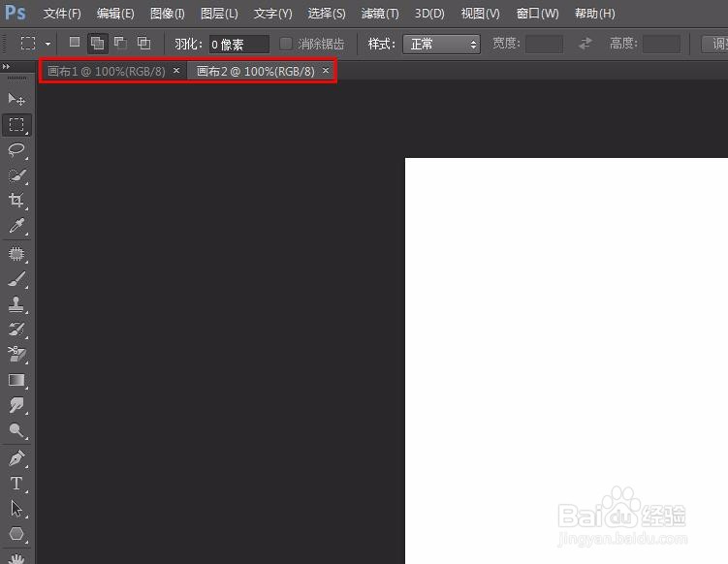Click the 调整边缘 refine edge button
The width and height of the screenshot is (728, 564).
tap(715, 45)
